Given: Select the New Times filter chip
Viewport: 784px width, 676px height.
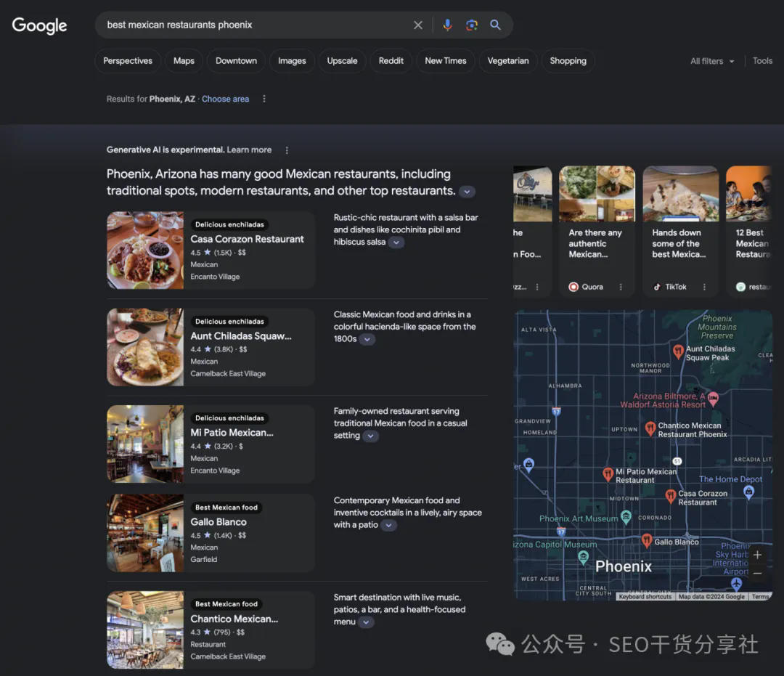Looking at the screenshot, I should [446, 61].
